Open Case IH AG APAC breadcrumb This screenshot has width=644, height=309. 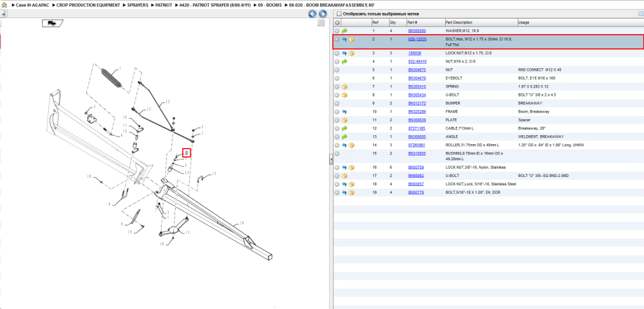coord(32,6)
